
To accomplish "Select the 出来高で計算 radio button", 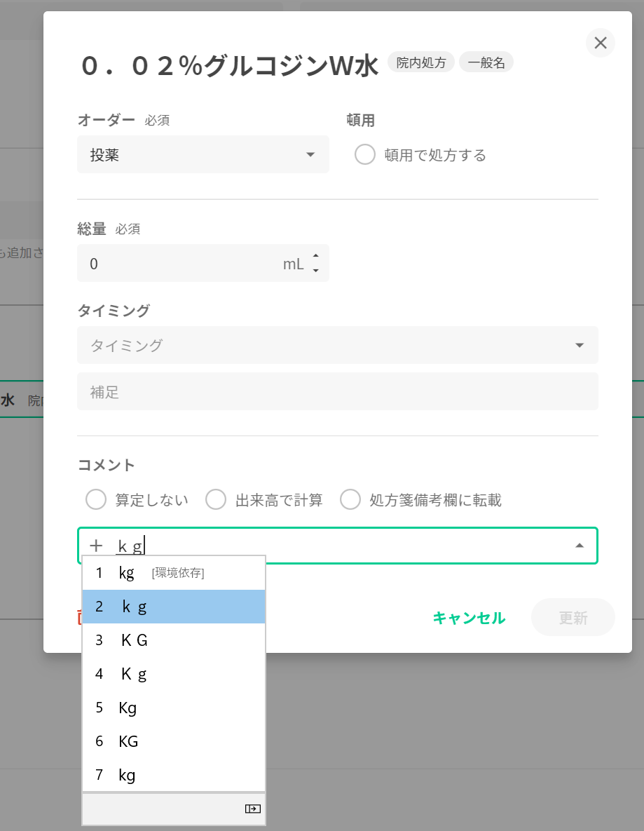I will pos(216,500).
